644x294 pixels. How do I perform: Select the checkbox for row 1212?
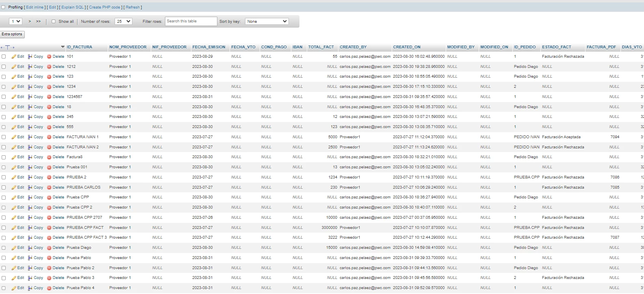[x=4, y=67]
